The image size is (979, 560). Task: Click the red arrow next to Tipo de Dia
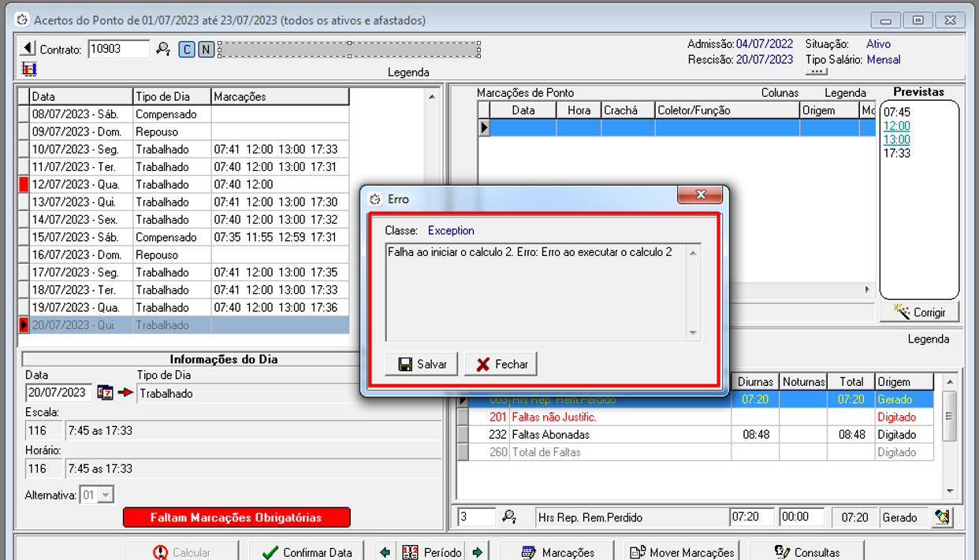(125, 392)
